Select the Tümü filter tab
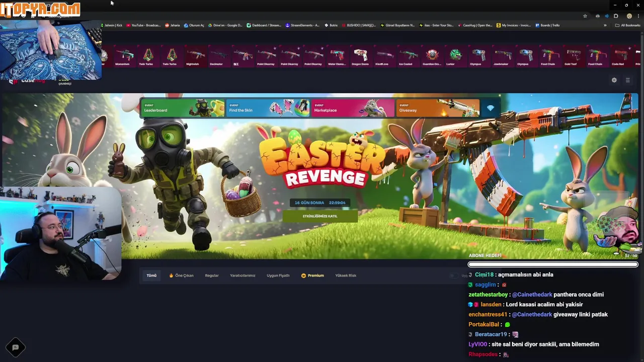Image resolution: width=644 pixels, height=362 pixels. (151, 276)
